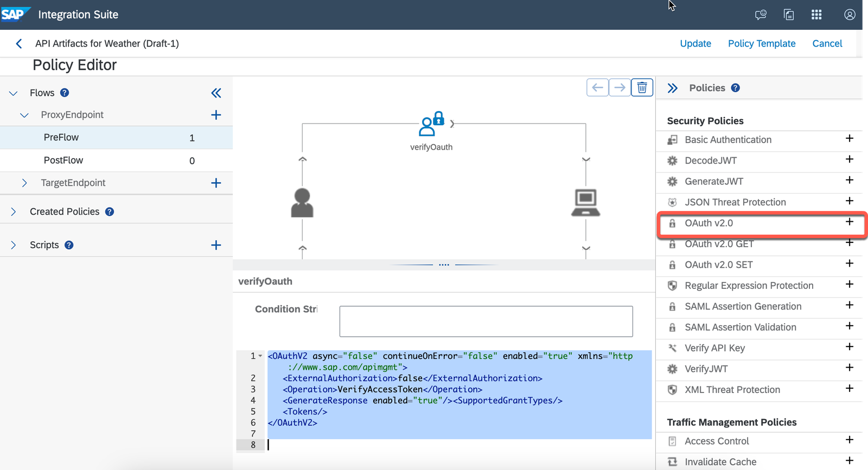Screen dimensions: 868x470
Task: Delete the selected policy with trash icon
Action: (642, 87)
